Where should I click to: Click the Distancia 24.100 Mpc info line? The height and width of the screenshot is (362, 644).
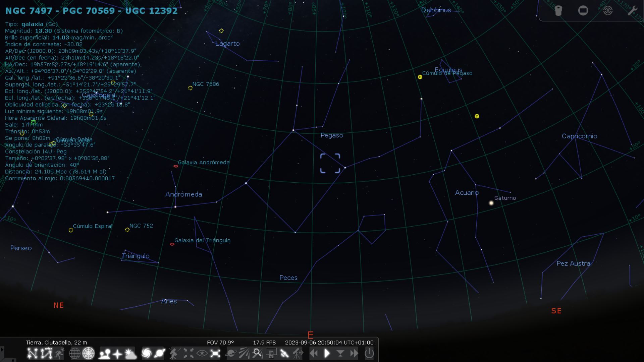[x=56, y=172]
